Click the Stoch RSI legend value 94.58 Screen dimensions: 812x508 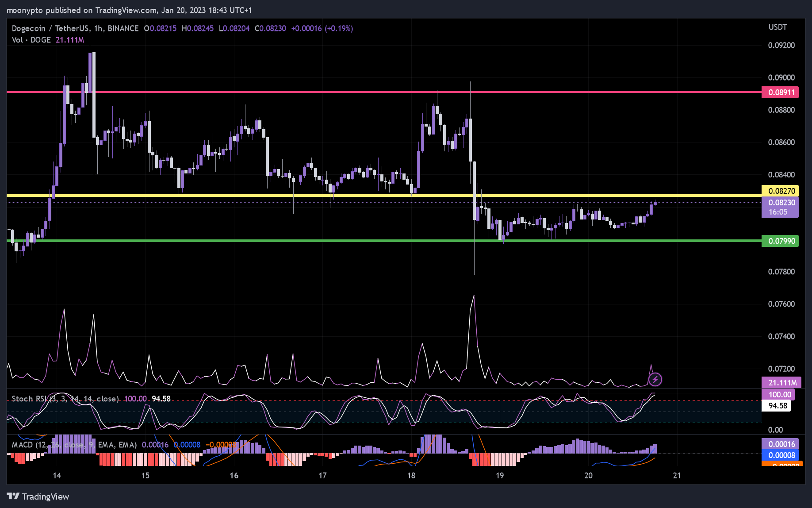tap(161, 399)
